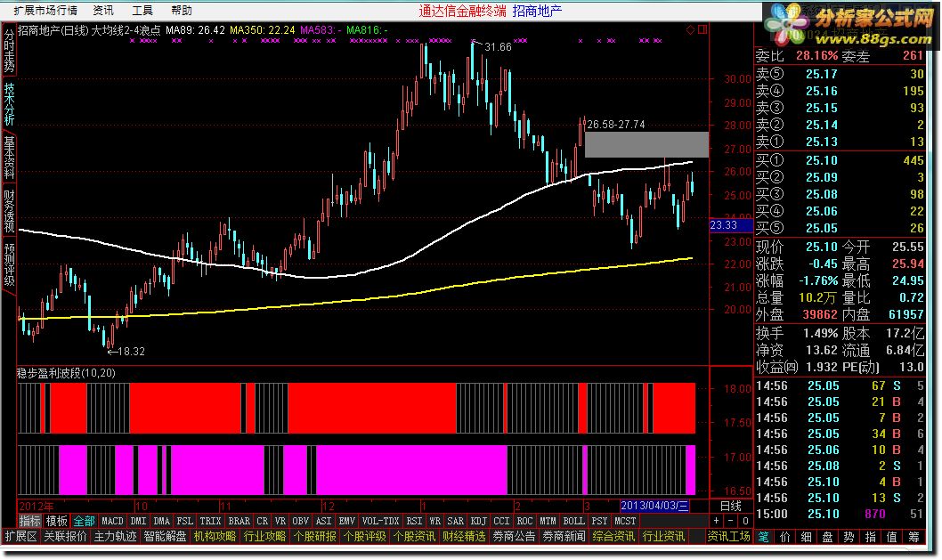
Task: Switch to the 预测评级 side tab
Action: point(9,264)
